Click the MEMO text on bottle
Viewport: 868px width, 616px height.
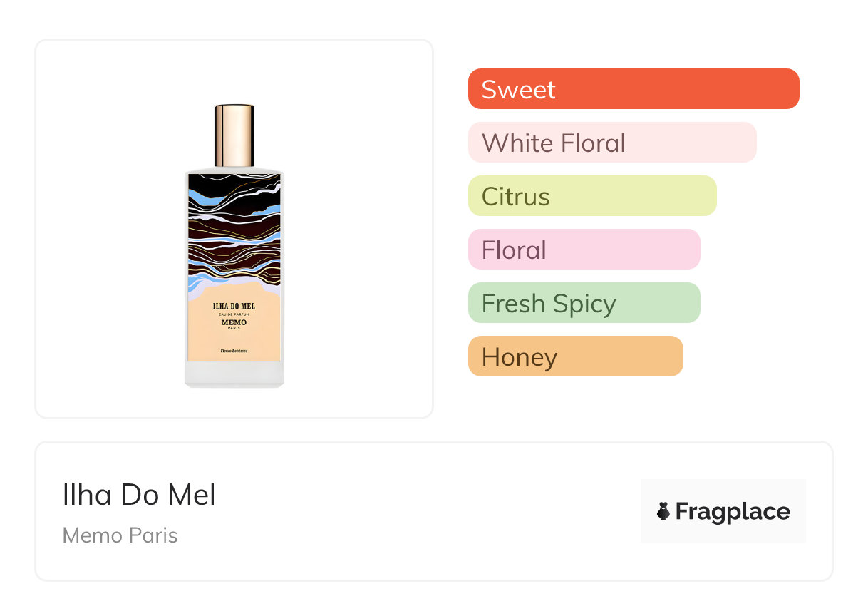click(x=234, y=323)
